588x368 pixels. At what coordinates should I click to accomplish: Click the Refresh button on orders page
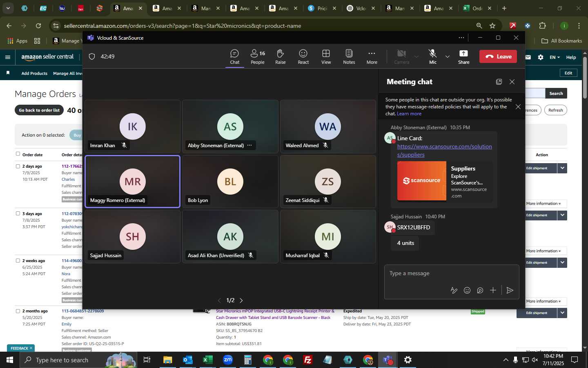tap(555, 110)
